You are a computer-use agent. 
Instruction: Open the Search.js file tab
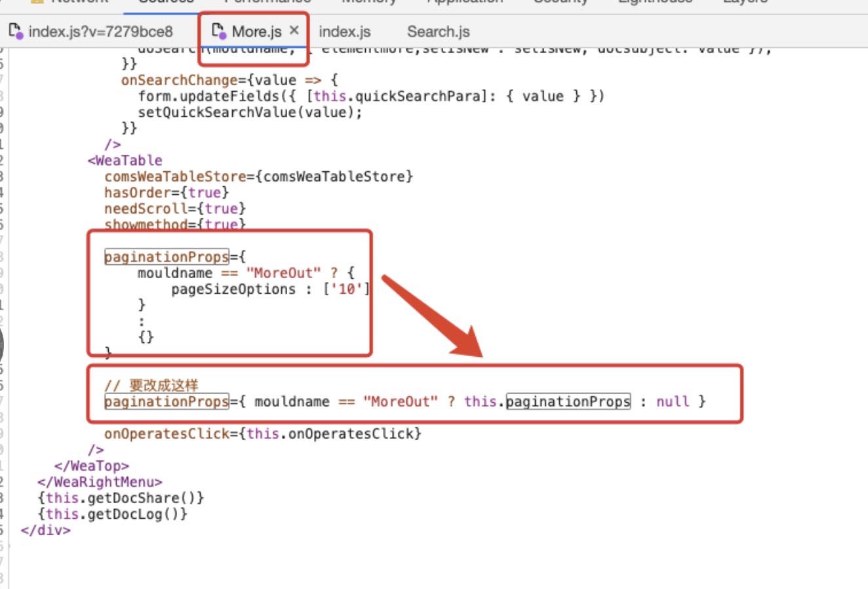click(x=438, y=31)
